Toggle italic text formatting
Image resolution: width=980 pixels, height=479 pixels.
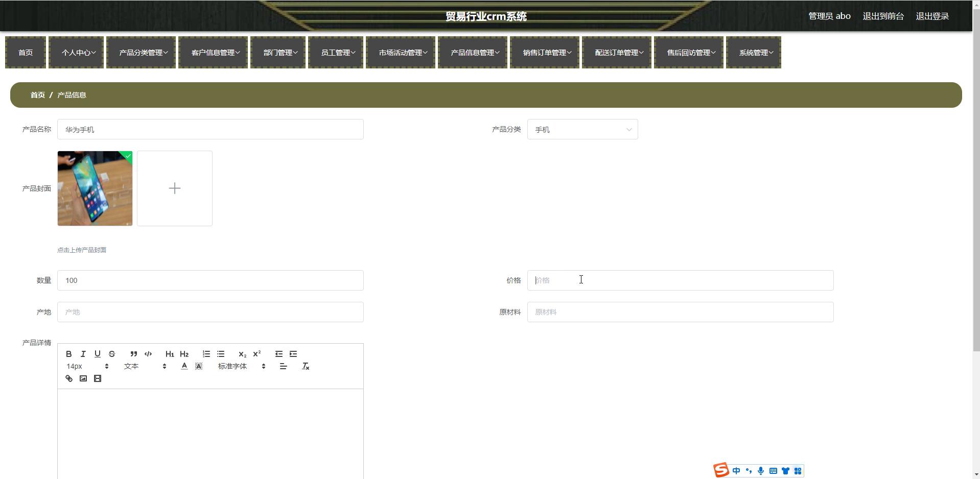pos(83,354)
